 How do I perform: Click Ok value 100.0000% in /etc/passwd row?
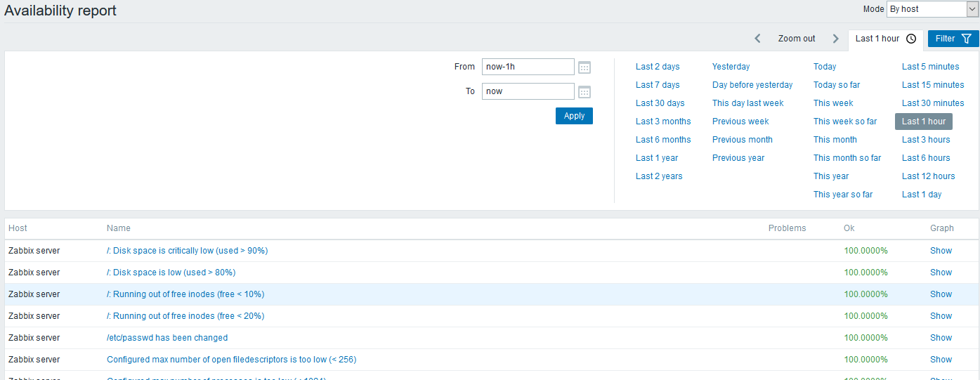[865, 338]
